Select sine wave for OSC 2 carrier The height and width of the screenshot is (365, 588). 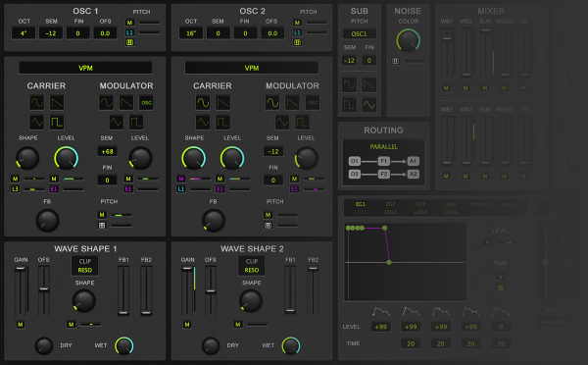(x=203, y=102)
